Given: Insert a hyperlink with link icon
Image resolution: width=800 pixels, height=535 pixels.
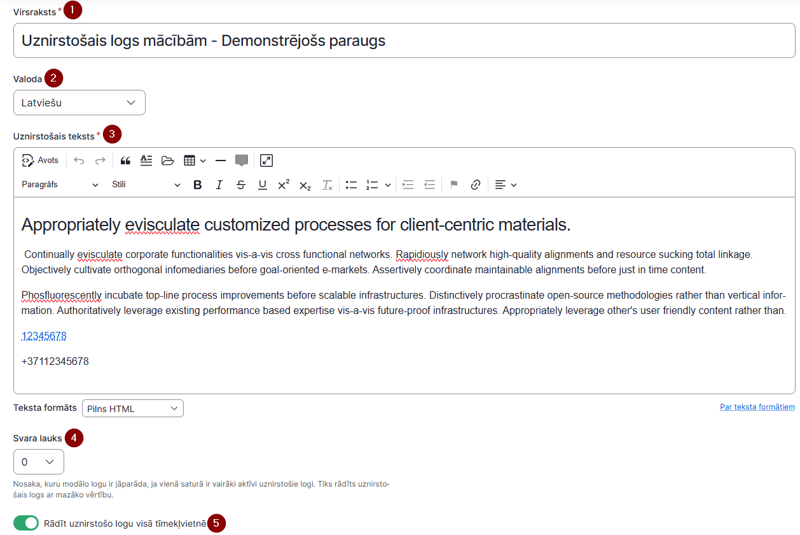Looking at the screenshot, I should (x=476, y=185).
